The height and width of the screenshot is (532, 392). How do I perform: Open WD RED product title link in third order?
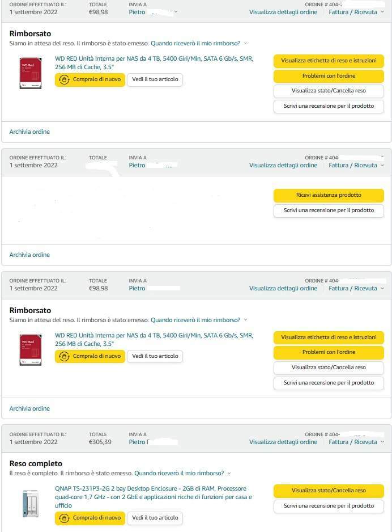154,339
